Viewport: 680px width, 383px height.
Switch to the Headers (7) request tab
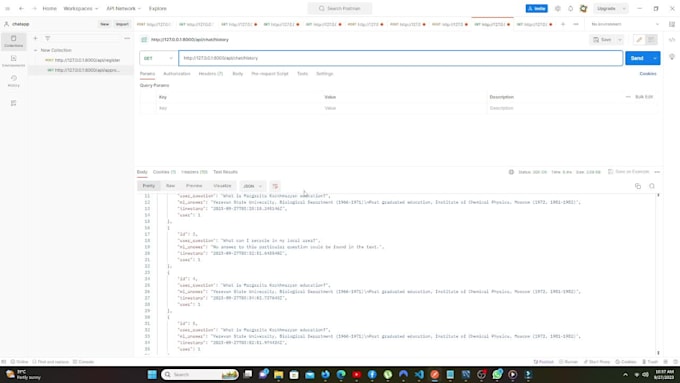(x=211, y=74)
